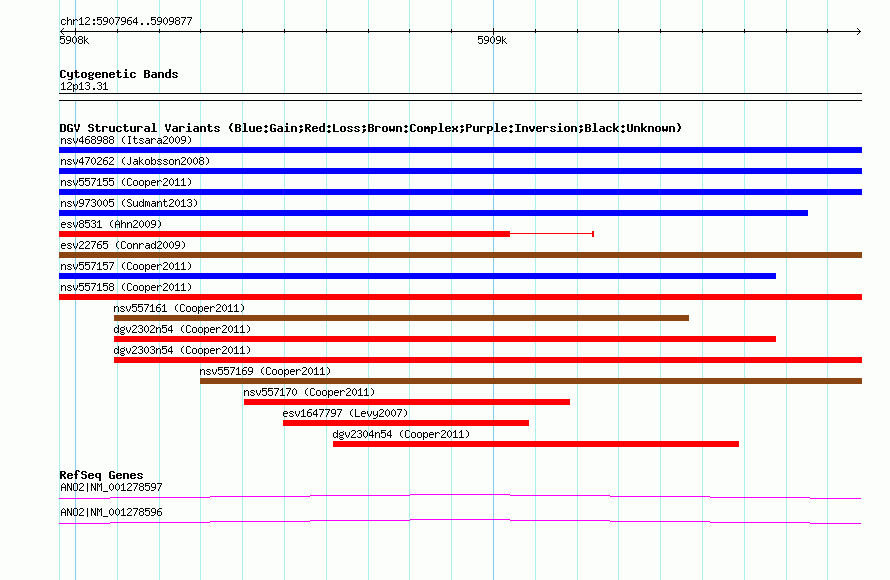
Task: Click the nsv973005 (Sudmant2013) label
Action: 129,203
